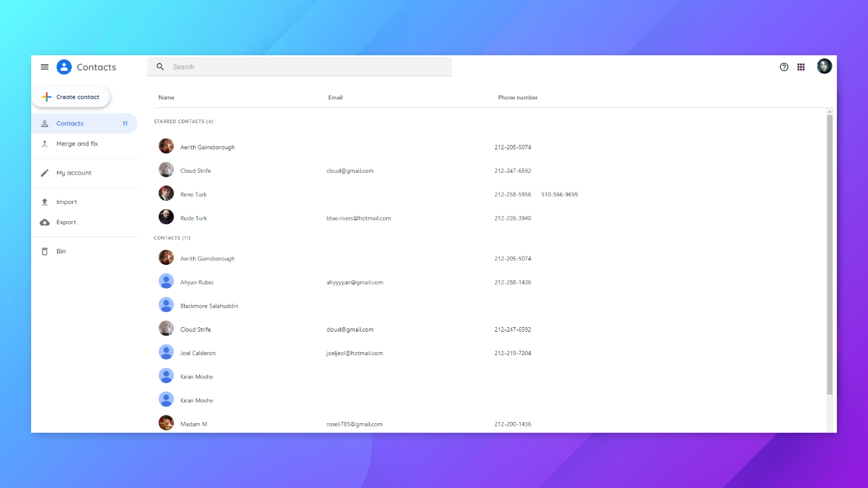Click phone number 212-226-3940
Viewport: 868px width, 488px height.
click(x=513, y=218)
